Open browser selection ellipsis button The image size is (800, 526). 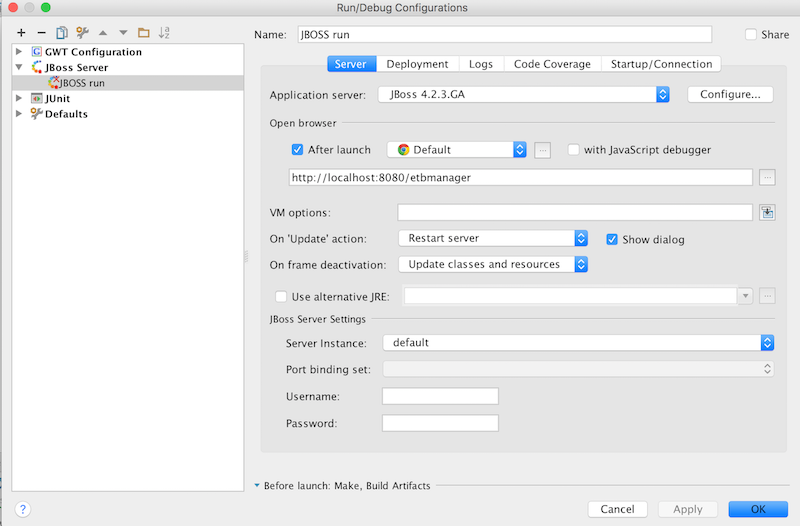pyautogui.click(x=542, y=150)
